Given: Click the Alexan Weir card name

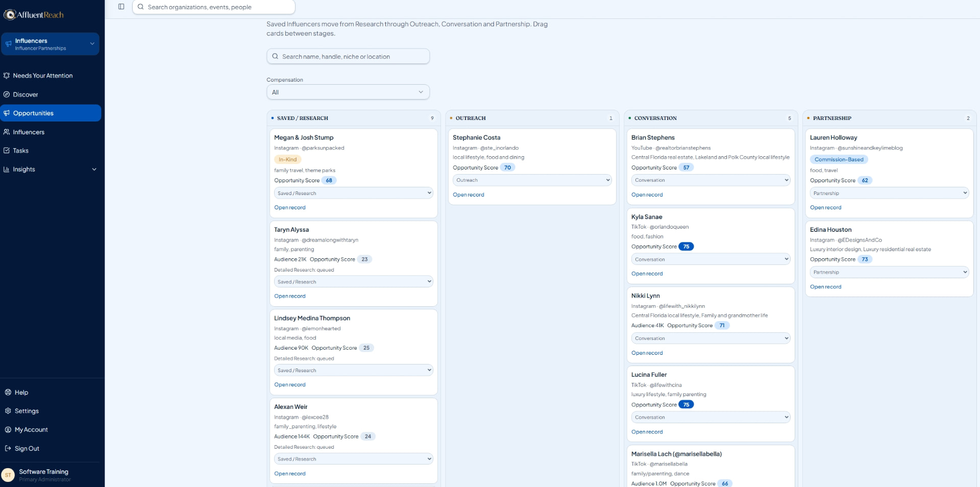Looking at the screenshot, I should click(290, 407).
